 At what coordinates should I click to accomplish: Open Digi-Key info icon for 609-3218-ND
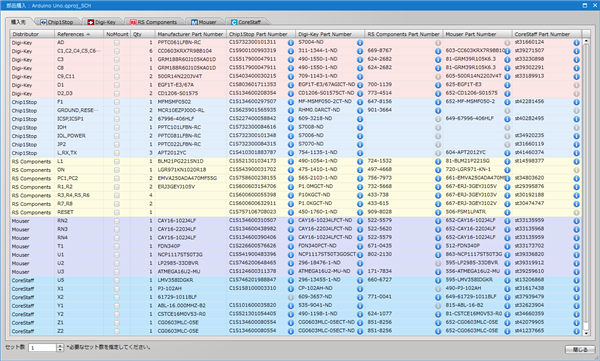(x=360, y=119)
